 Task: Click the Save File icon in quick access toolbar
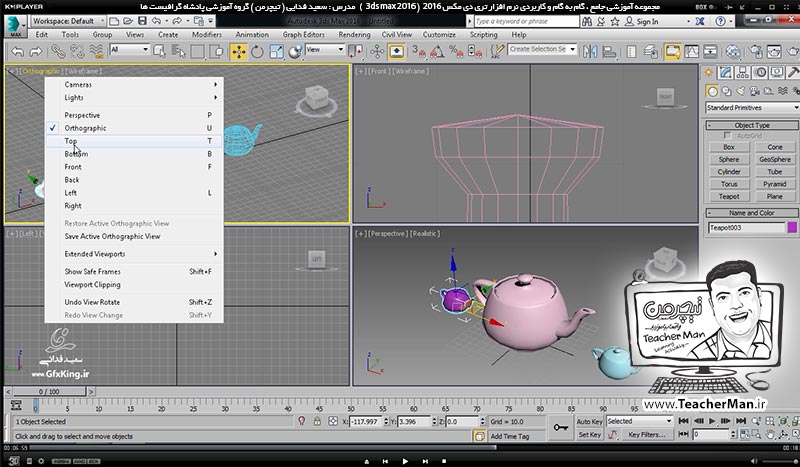[142, 21]
